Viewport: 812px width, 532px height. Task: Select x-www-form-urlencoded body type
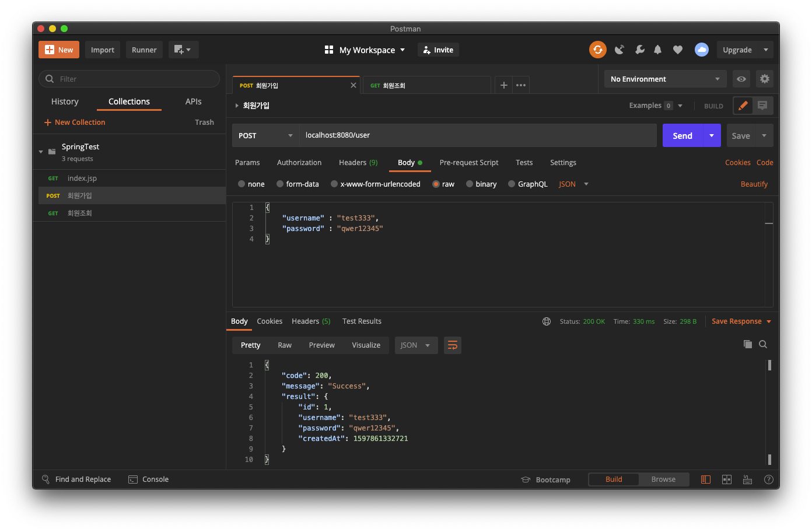click(x=376, y=184)
